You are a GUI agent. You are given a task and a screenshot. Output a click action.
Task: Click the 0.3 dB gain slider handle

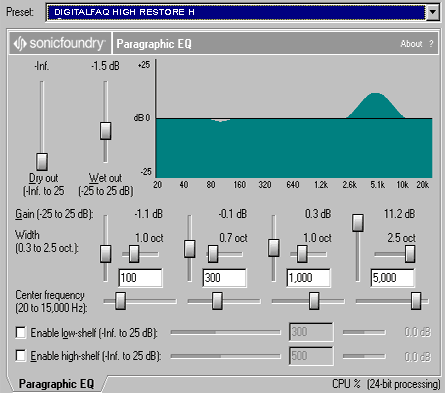pos(274,248)
